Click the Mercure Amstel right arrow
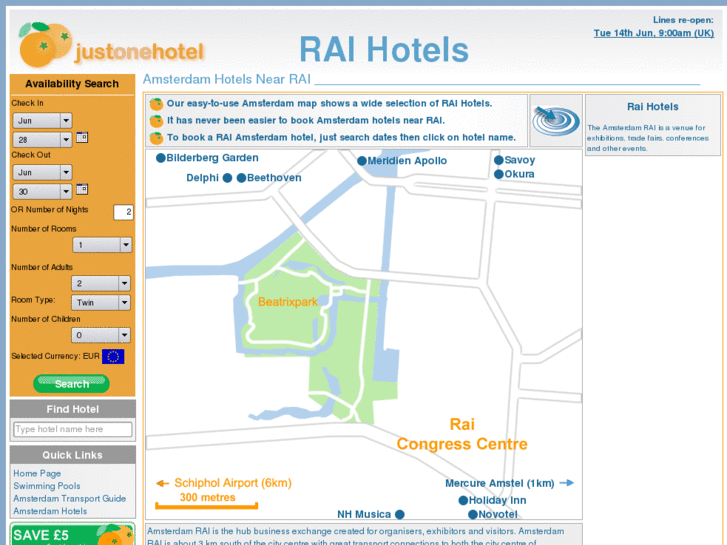 [x=567, y=483]
